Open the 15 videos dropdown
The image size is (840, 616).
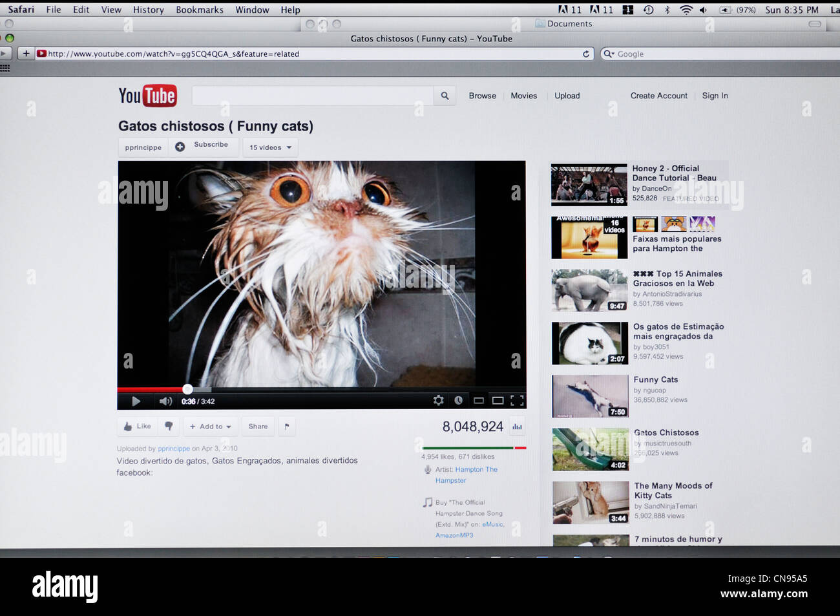point(270,147)
